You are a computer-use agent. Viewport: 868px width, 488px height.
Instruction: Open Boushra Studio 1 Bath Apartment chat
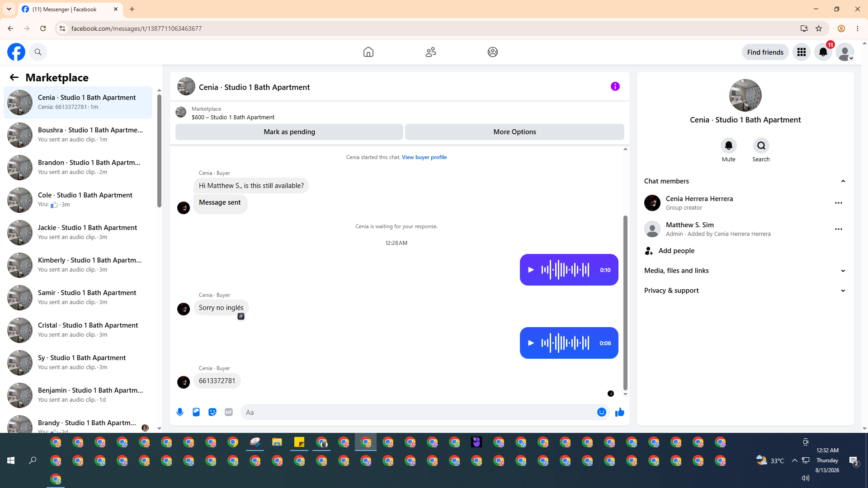point(78,135)
